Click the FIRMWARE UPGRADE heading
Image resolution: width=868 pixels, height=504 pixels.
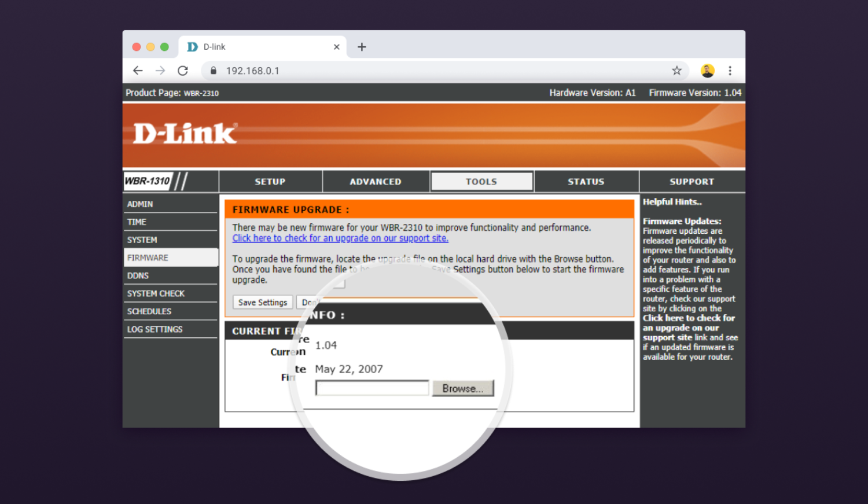pyautogui.click(x=290, y=209)
